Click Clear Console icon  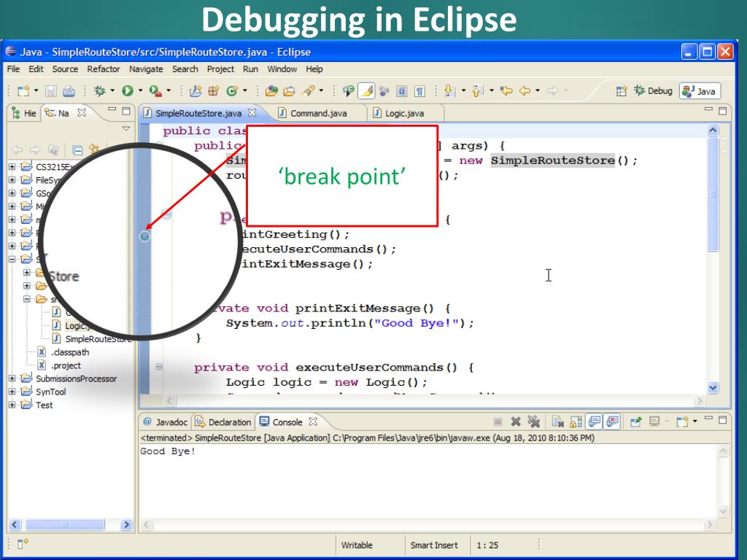557,421
